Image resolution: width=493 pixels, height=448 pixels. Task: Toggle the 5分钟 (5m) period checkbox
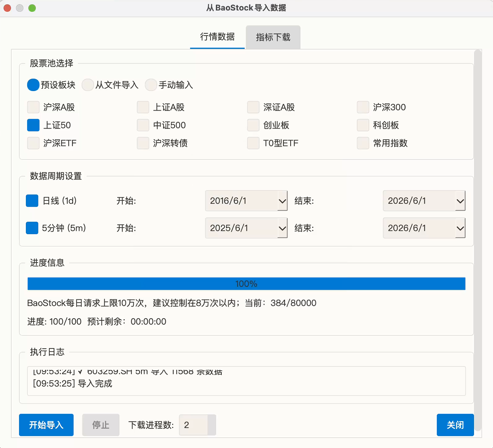tap(32, 228)
